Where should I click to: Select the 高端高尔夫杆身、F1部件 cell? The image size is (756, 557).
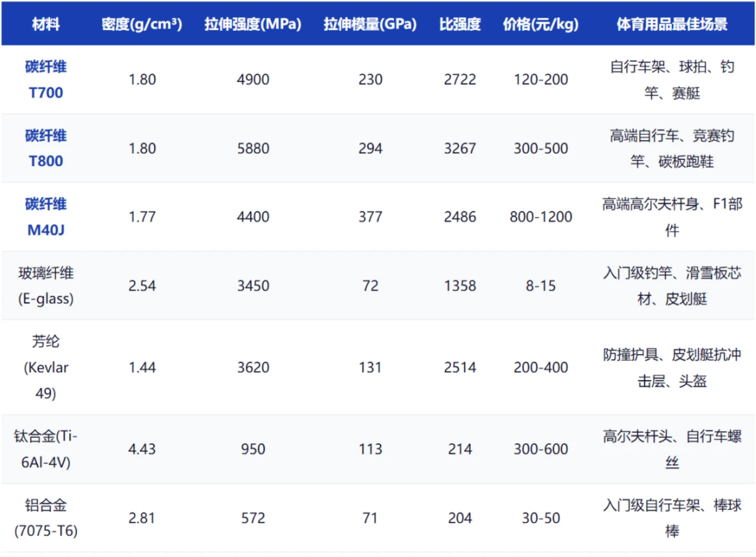tap(672, 217)
